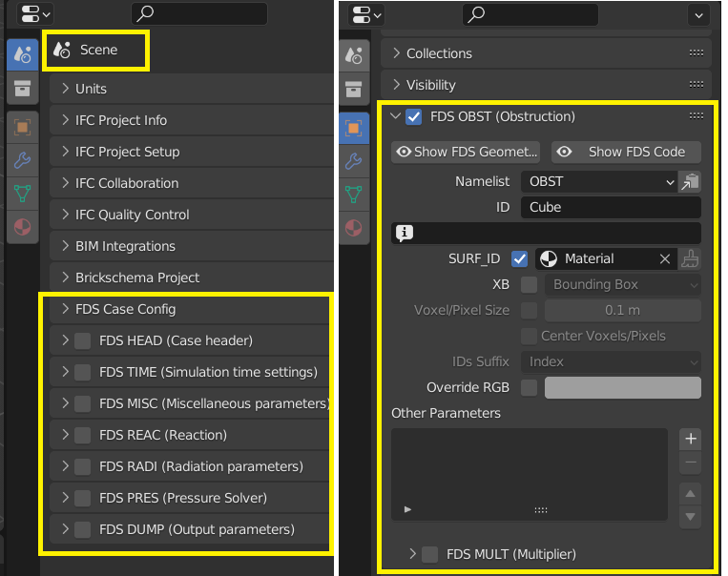Toggle Center Voxels/Pixels checkbox
Image resolution: width=728 pixels, height=576 pixels.
pyautogui.click(x=529, y=336)
